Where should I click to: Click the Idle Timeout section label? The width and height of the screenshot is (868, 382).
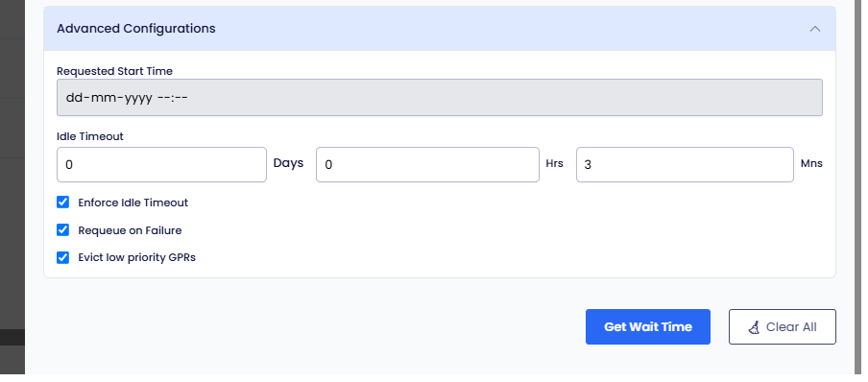point(89,136)
